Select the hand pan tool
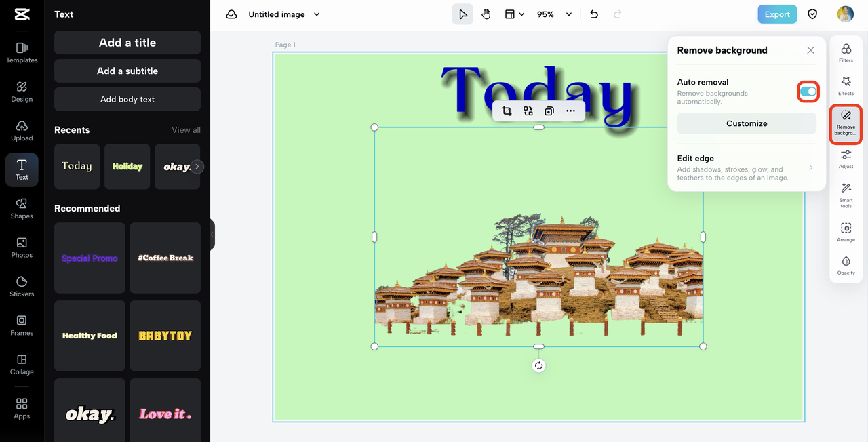This screenshot has width=868, height=442. point(486,14)
